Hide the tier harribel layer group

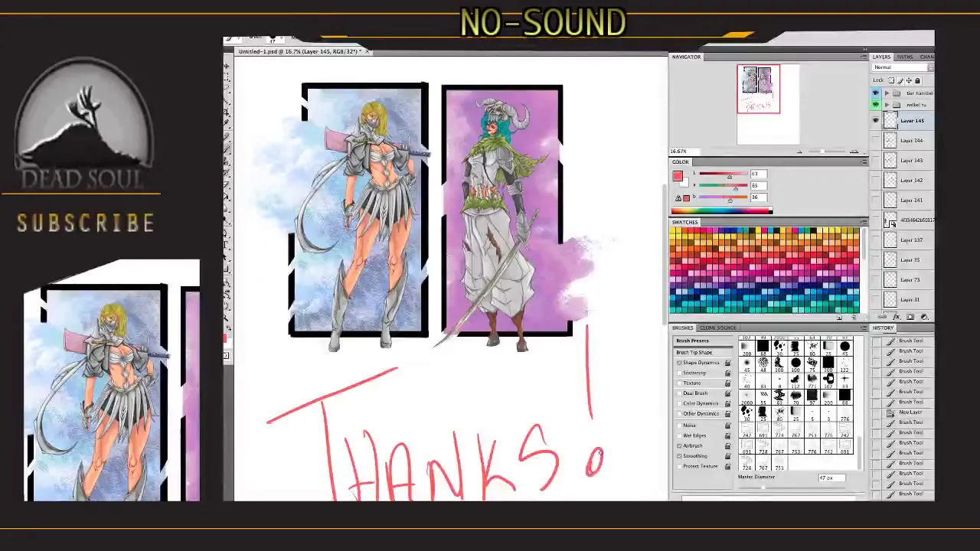[x=876, y=93]
